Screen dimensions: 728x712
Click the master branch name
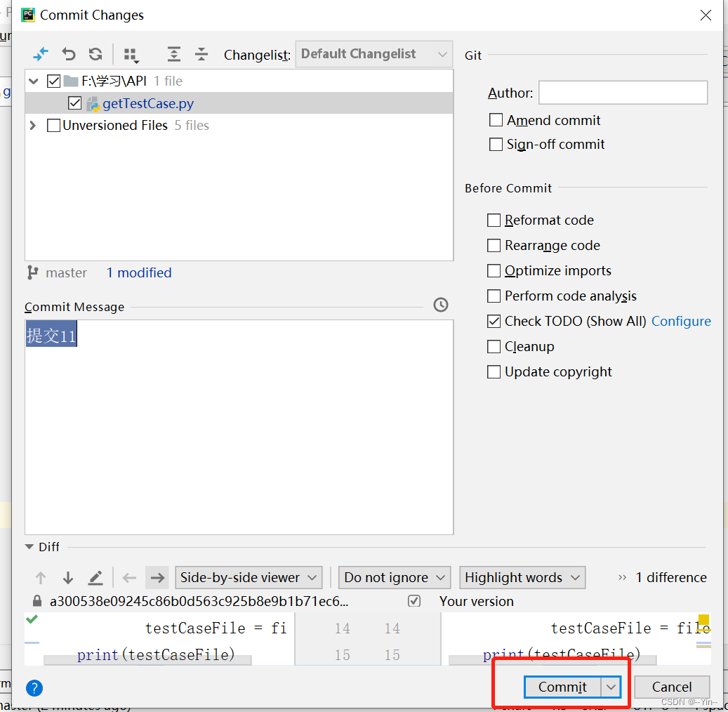67,272
